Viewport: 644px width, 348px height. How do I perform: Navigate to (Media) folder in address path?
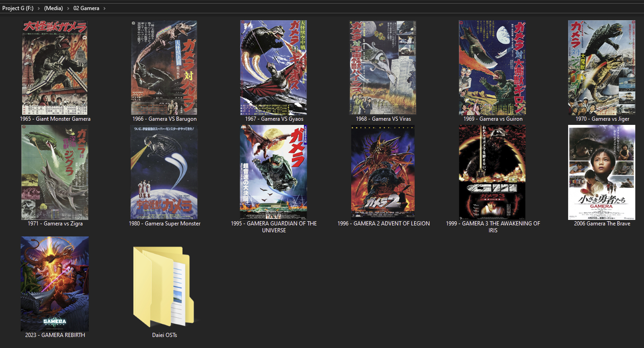(53, 8)
